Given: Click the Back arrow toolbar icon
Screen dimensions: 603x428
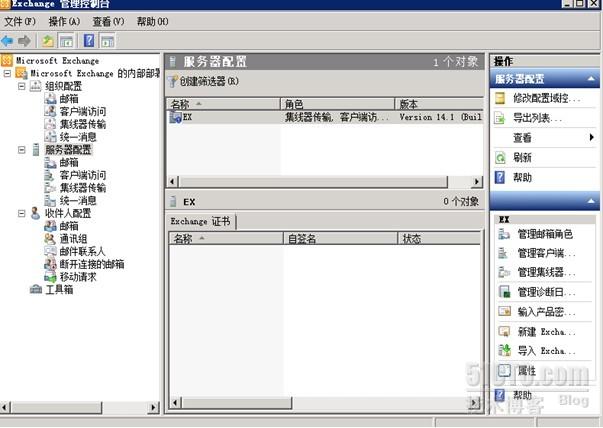Looking at the screenshot, I should click(7, 41).
